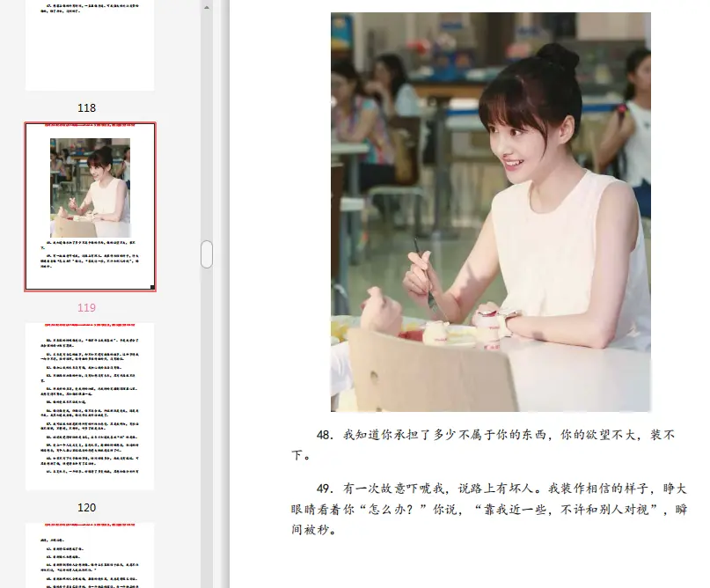Open page 118 thumbnail in sidebar
710x588 pixels.
coord(90,45)
